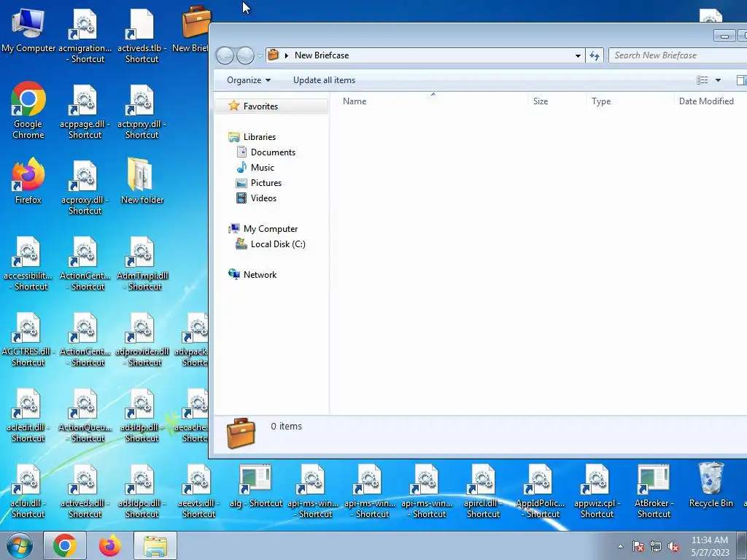Select adprovider.dll Shortcut icon
The image size is (747, 560).
pyautogui.click(x=142, y=340)
